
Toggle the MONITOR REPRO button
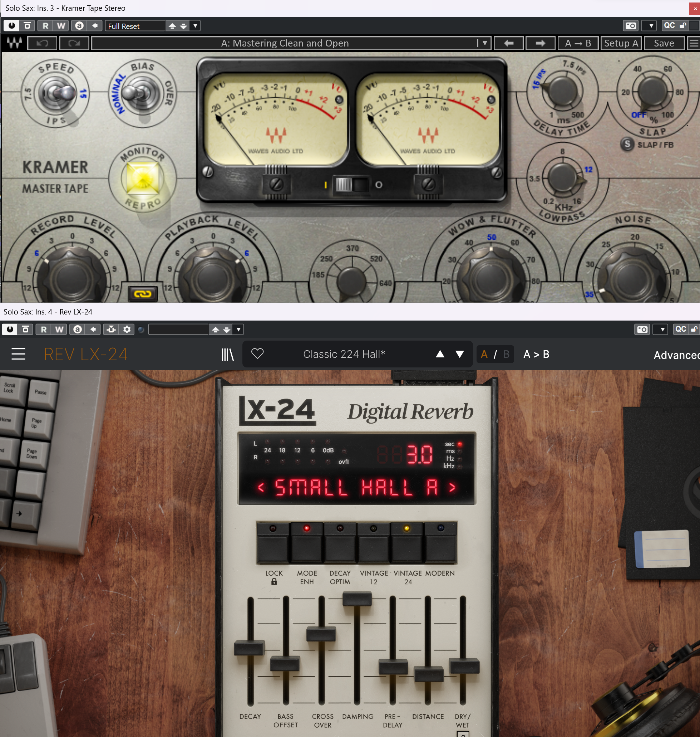(x=142, y=179)
